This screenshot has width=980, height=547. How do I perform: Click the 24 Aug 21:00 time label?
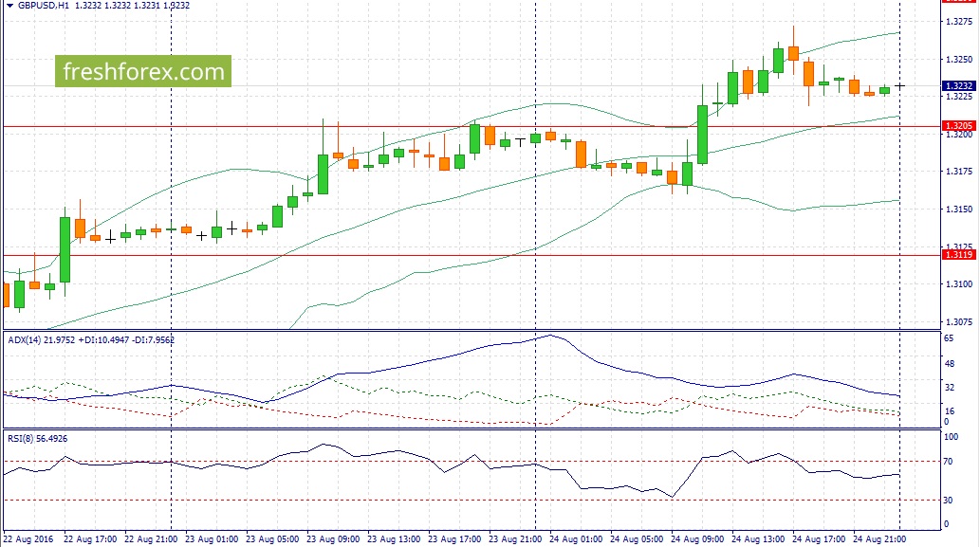tap(879, 538)
